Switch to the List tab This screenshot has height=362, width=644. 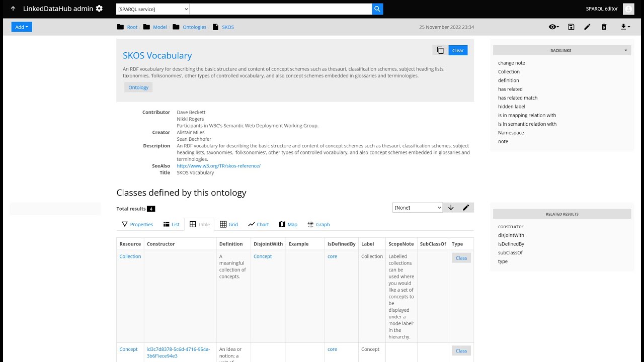171,224
